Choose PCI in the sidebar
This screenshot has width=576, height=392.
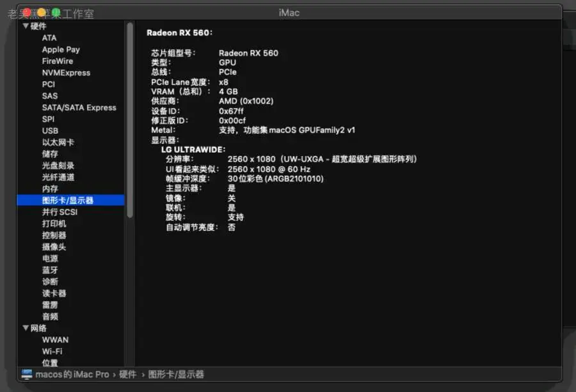pyautogui.click(x=49, y=84)
